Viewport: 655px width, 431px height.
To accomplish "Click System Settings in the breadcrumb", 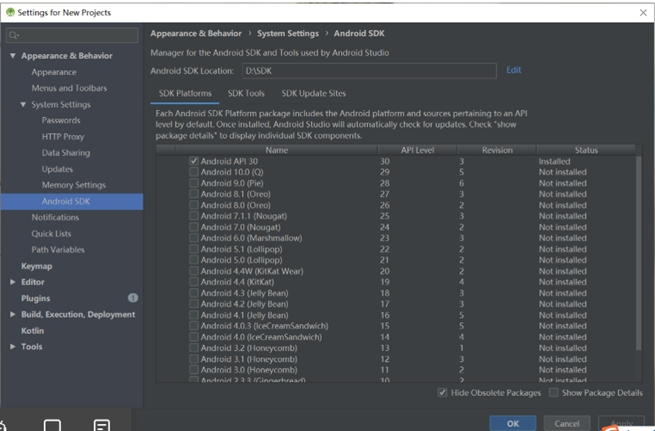I will pyautogui.click(x=288, y=33).
